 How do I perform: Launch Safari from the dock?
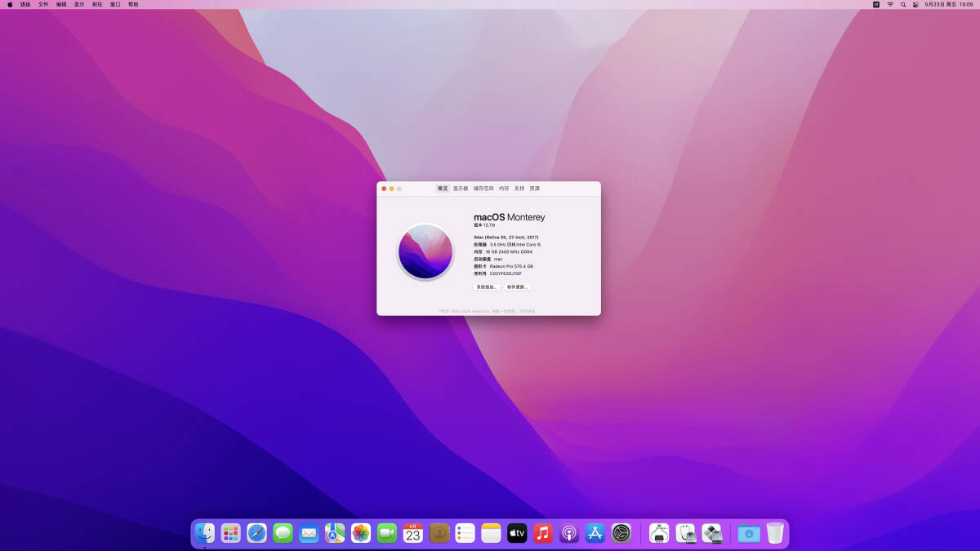click(257, 533)
